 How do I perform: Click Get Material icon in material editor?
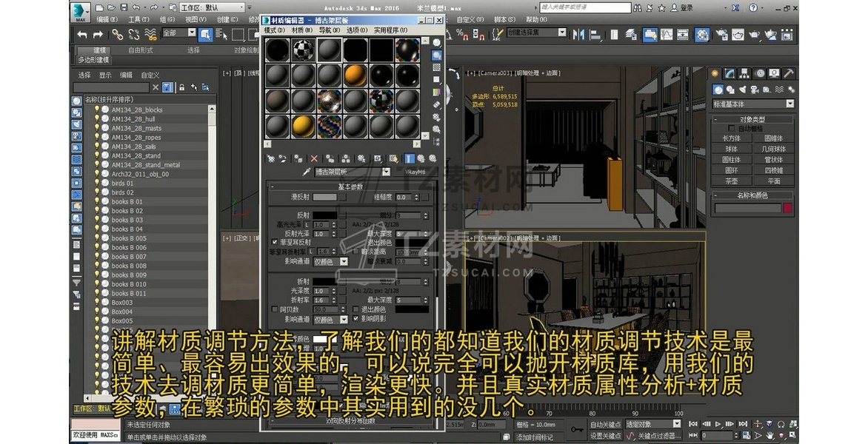click(271, 158)
